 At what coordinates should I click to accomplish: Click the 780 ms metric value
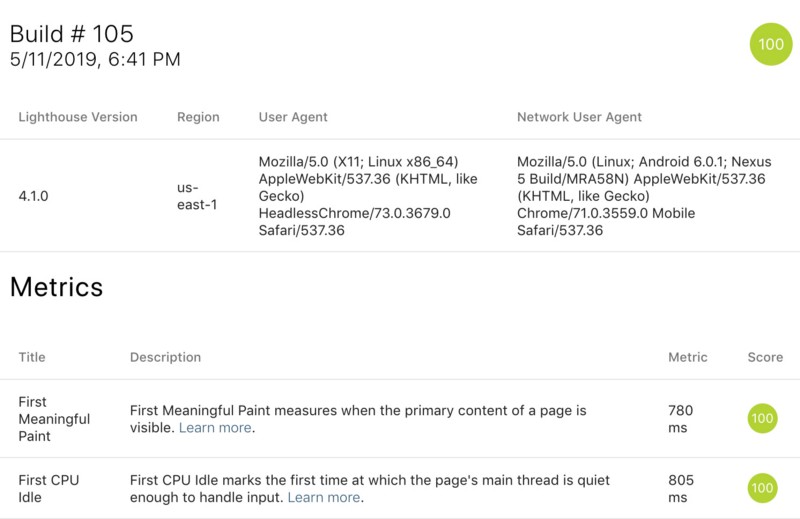[681, 419]
